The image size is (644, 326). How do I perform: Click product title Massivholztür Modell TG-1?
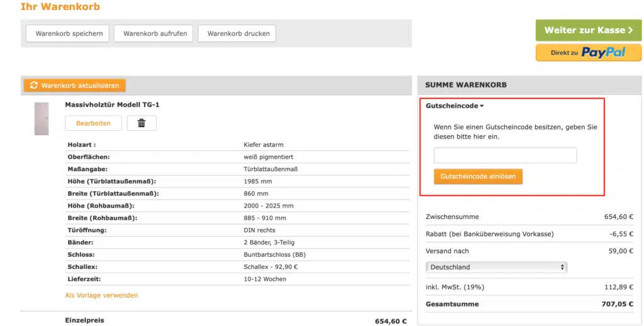tap(112, 104)
